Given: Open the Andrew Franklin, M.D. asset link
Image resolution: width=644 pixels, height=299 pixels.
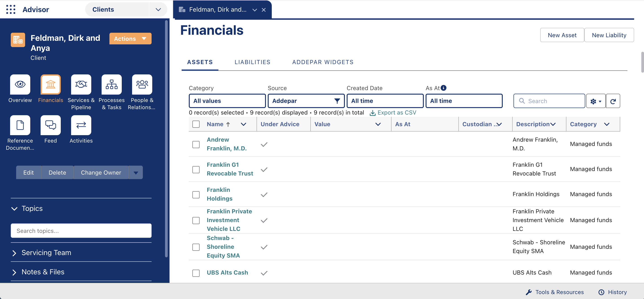Looking at the screenshot, I should [226, 144].
